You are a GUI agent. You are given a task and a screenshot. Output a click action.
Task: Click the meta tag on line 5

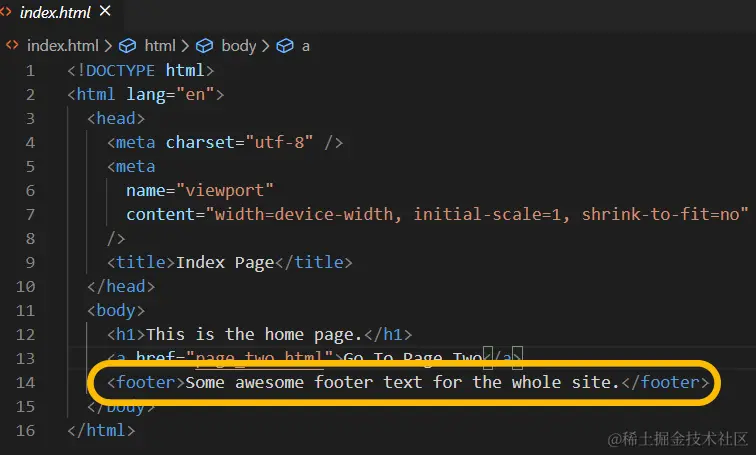pyautogui.click(x=131, y=167)
